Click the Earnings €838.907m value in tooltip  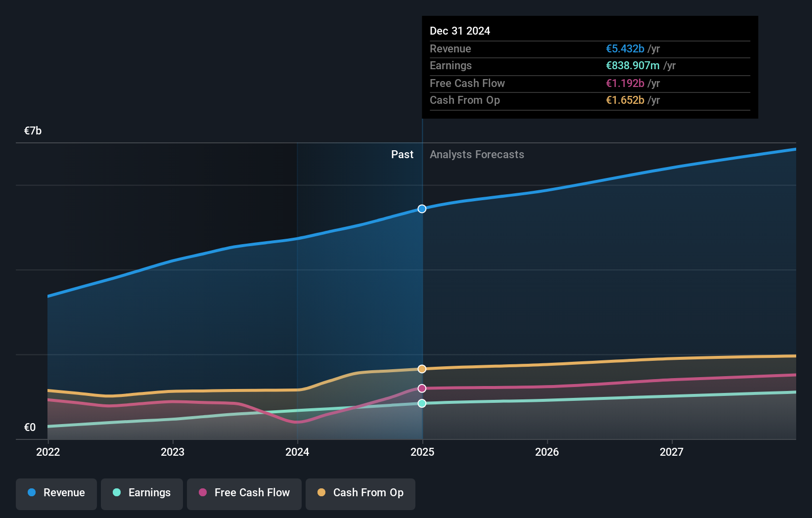pos(632,65)
